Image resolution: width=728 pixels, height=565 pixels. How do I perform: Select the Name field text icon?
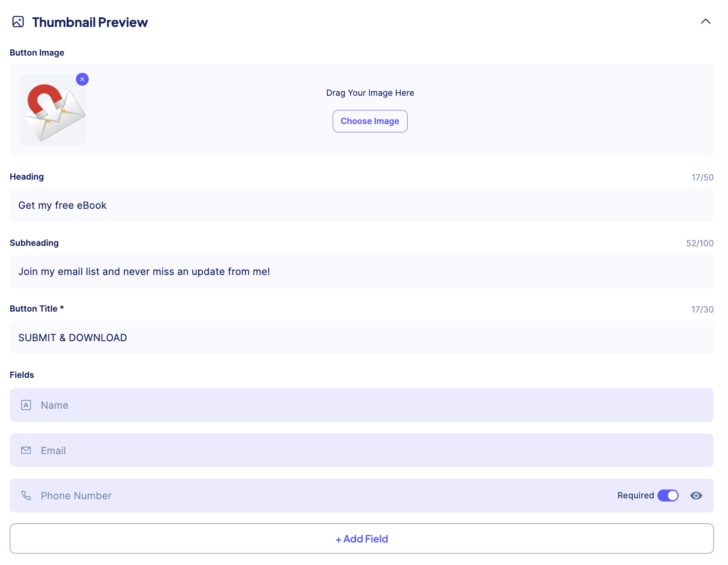pyautogui.click(x=26, y=405)
